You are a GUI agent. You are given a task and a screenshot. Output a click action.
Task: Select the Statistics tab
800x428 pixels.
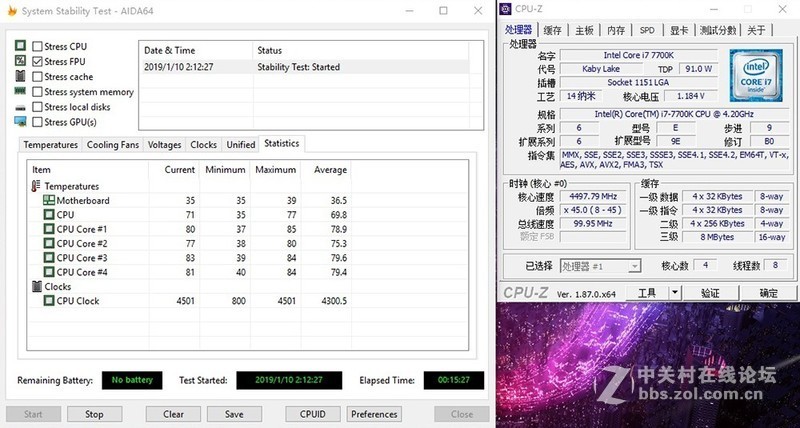(282, 144)
